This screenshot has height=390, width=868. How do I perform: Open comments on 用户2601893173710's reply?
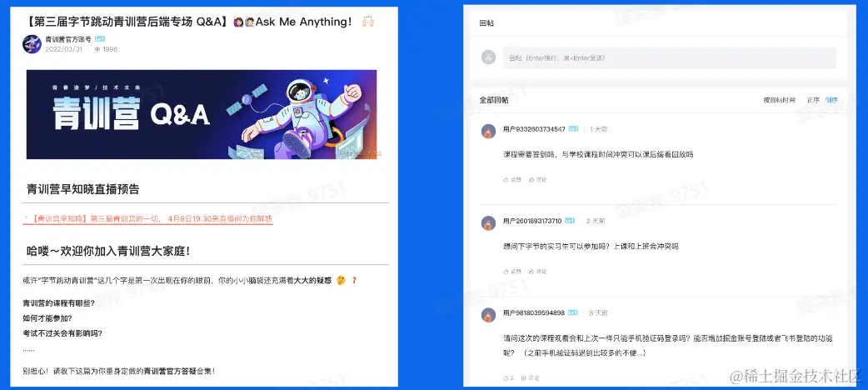pyautogui.click(x=537, y=272)
